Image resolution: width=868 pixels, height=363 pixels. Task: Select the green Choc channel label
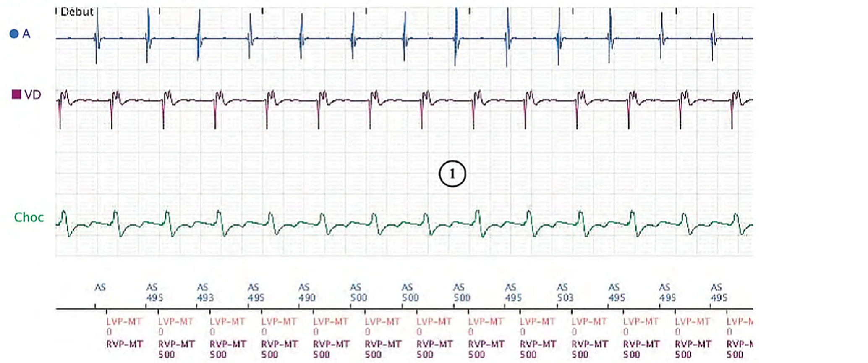pyautogui.click(x=29, y=217)
